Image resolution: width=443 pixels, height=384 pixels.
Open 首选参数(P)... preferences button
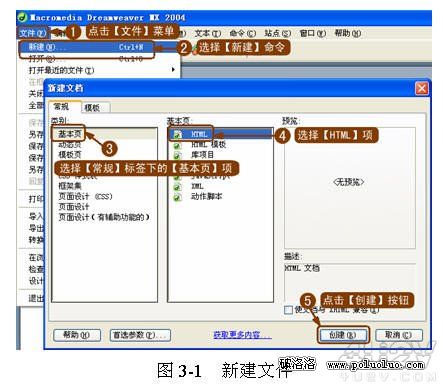140,335
